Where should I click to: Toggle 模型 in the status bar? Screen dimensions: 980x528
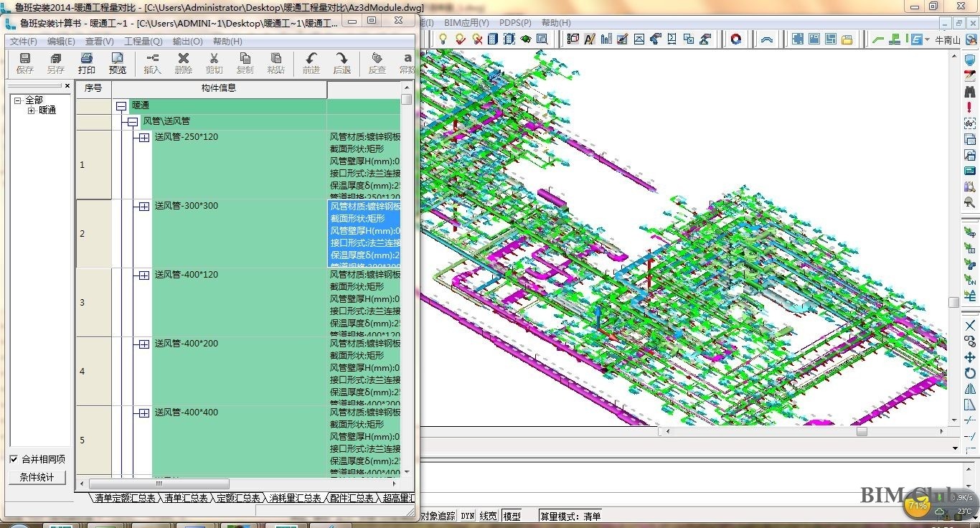[512, 516]
